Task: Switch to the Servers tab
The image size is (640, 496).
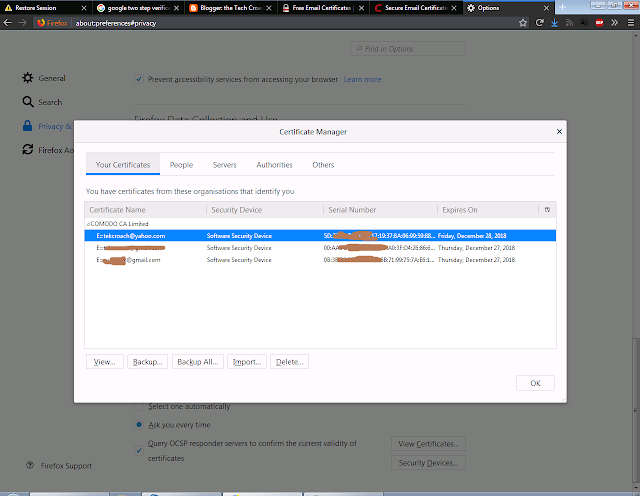Action: coord(224,165)
